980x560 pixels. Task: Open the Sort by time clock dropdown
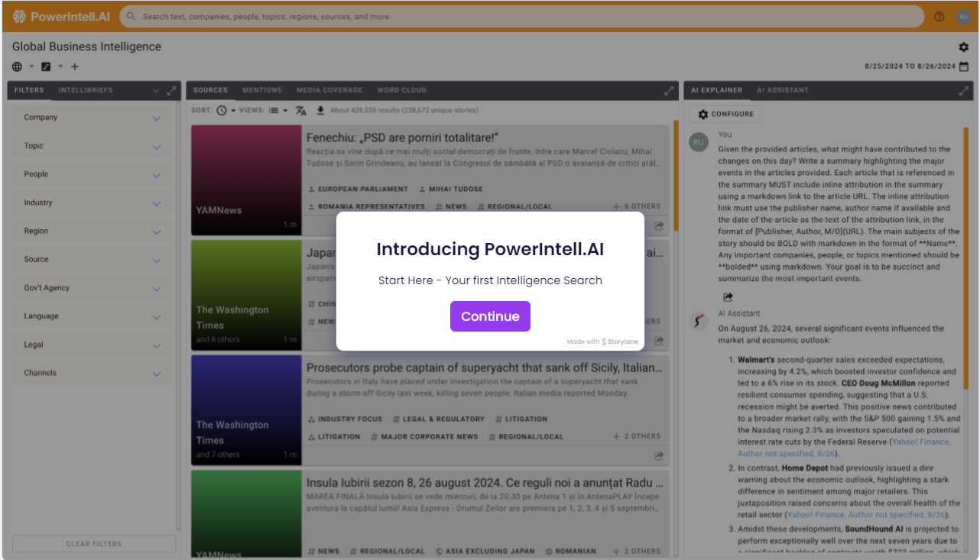pos(226,110)
